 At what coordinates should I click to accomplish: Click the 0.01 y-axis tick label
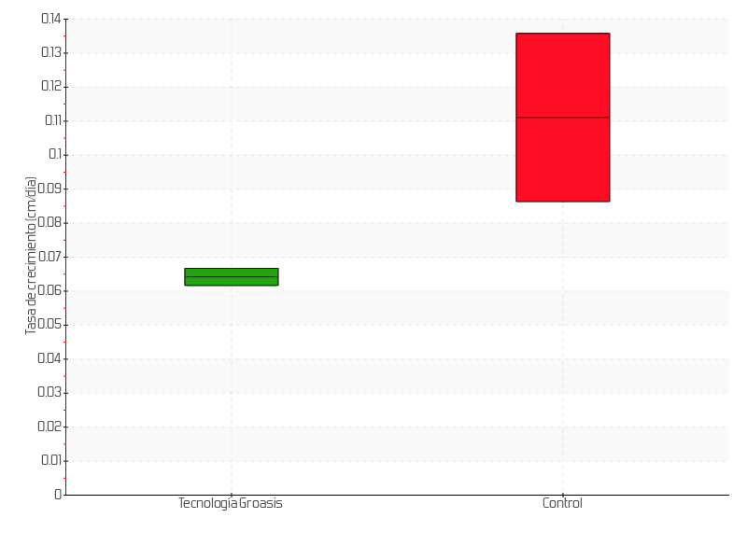coord(50,460)
